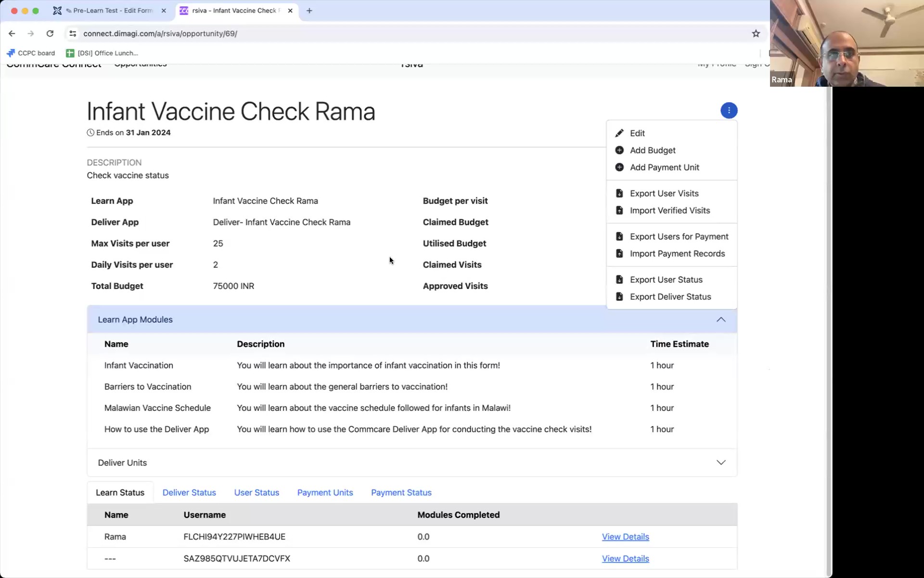Collapse Learn App Modules section
924x578 pixels.
[x=720, y=320]
